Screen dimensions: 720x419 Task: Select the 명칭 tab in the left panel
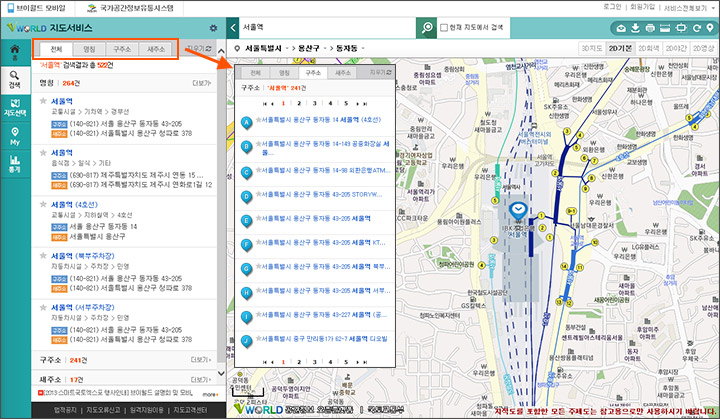[x=89, y=49]
